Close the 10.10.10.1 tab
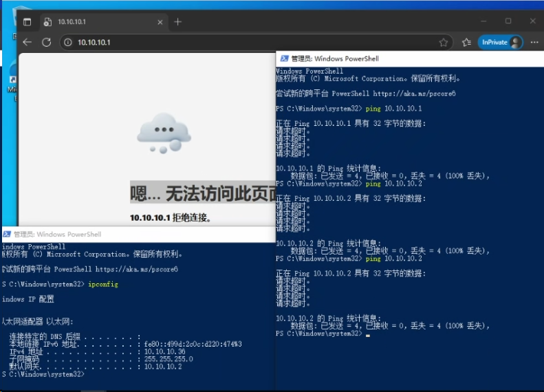This screenshot has width=544, height=392. tap(160, 22)
